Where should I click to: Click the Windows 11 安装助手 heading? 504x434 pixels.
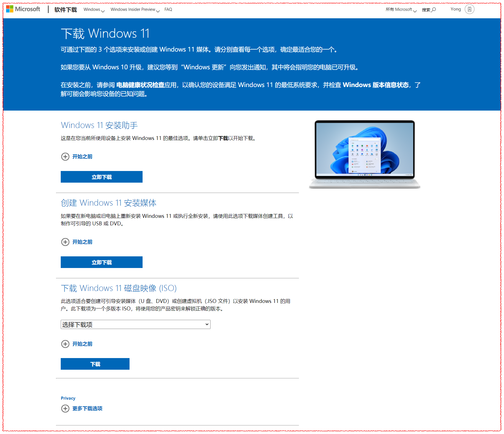99,125
